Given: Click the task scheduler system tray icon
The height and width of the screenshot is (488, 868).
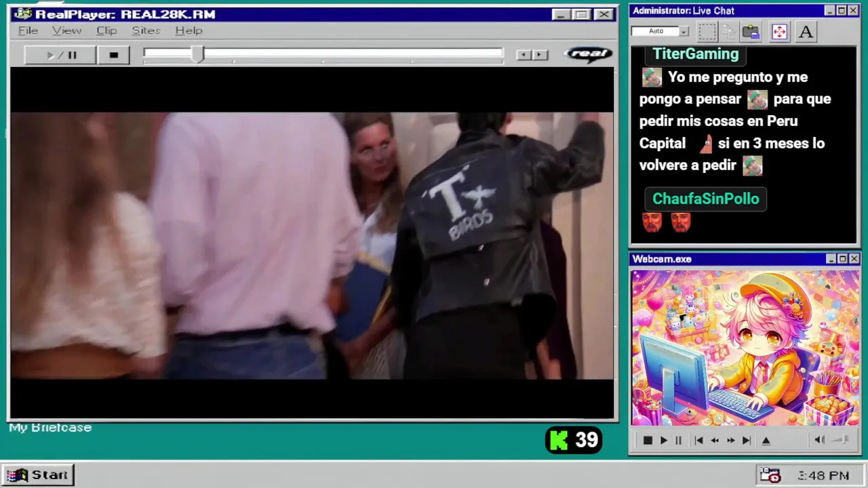Looking at the screenshot, I should tap(770, 475).
